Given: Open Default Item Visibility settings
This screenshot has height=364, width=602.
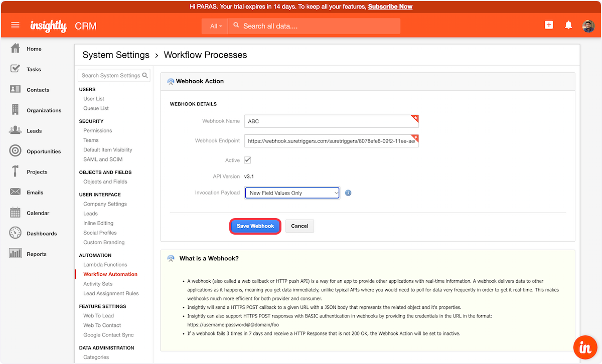Looking at the screenshot, I should (108, 150).
